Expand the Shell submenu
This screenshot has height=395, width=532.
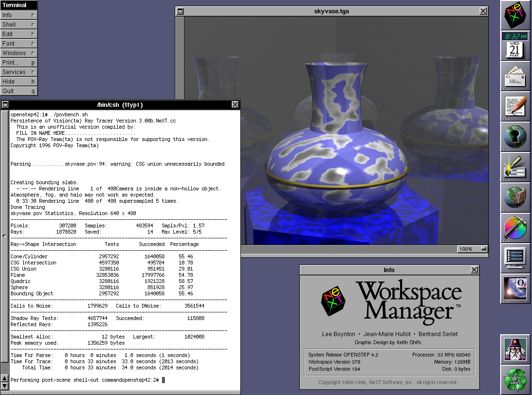click(19, 25)
